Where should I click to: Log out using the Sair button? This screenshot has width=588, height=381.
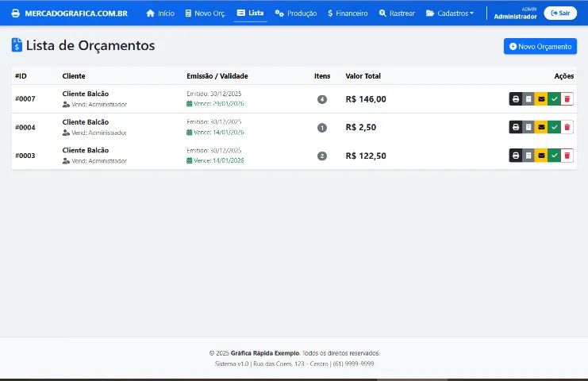(559, 13)
